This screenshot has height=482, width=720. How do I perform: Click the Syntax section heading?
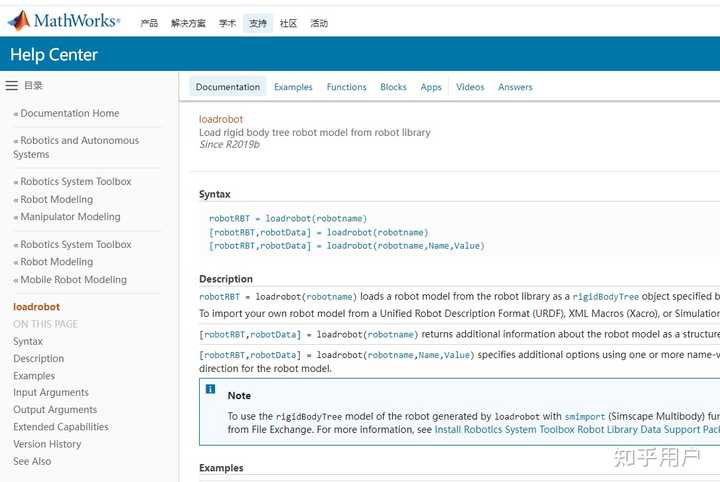[x=214, y=194]
